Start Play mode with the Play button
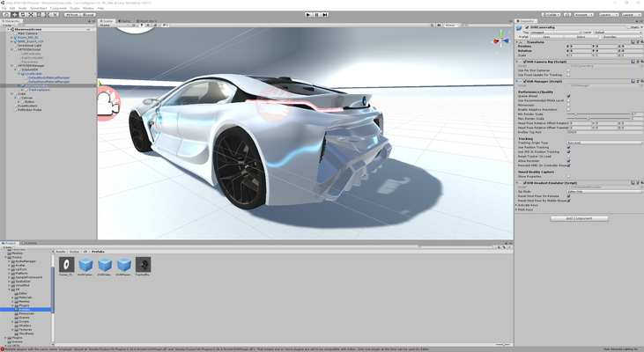This screenshot has width=644, height=352. coord(308,14)
